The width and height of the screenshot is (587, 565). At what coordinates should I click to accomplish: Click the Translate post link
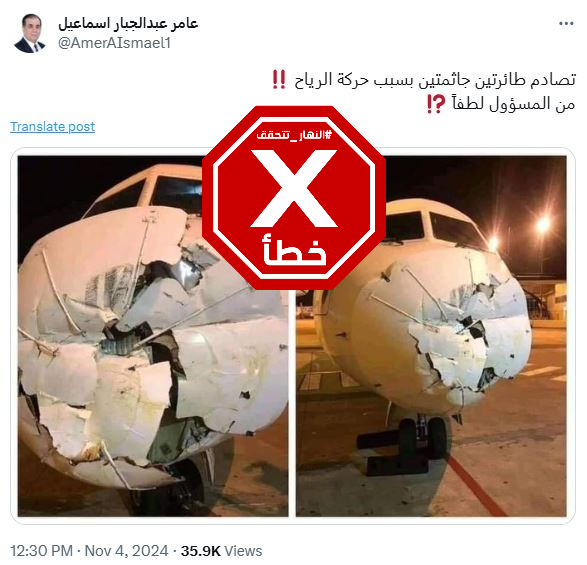[52, 127]
